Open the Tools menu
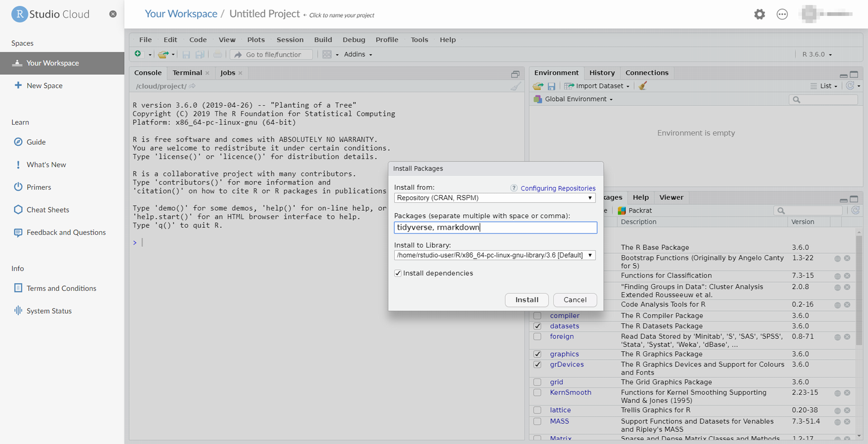868x444 pixels. pyautogui.click(x=420, y=40)
